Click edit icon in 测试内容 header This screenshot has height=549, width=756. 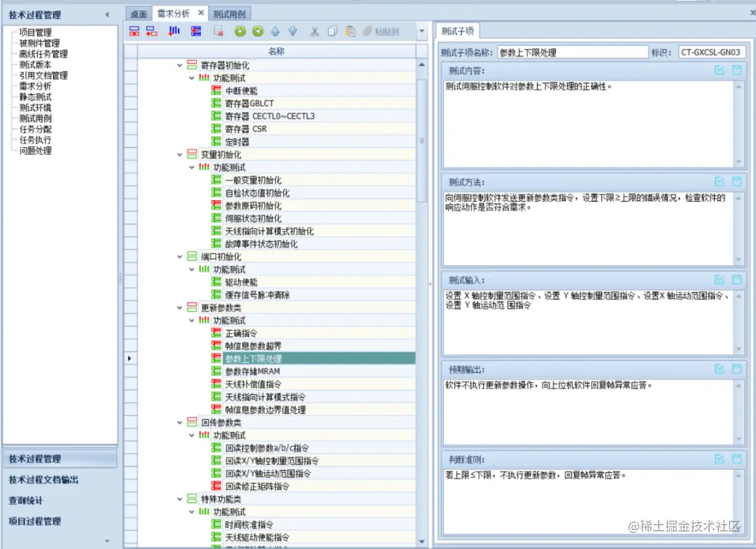[720, 71]
